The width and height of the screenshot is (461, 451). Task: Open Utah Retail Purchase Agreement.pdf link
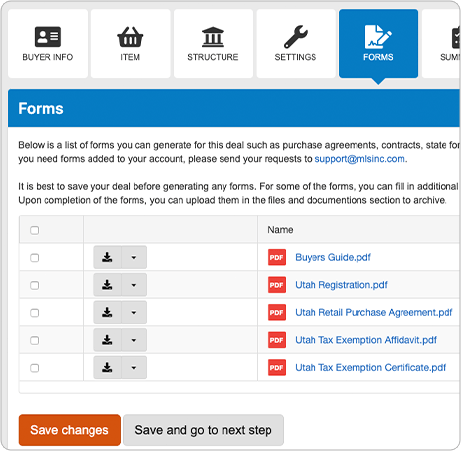[x=374, y=313]
